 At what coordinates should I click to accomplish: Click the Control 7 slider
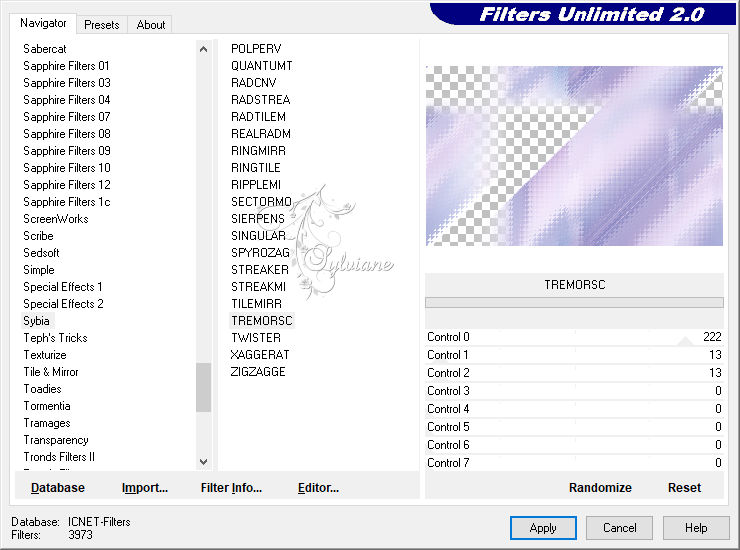click(574, 463)
